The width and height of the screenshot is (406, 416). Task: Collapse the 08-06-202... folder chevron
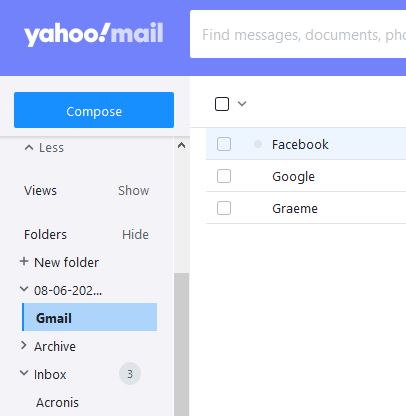(x=24, y=289)
